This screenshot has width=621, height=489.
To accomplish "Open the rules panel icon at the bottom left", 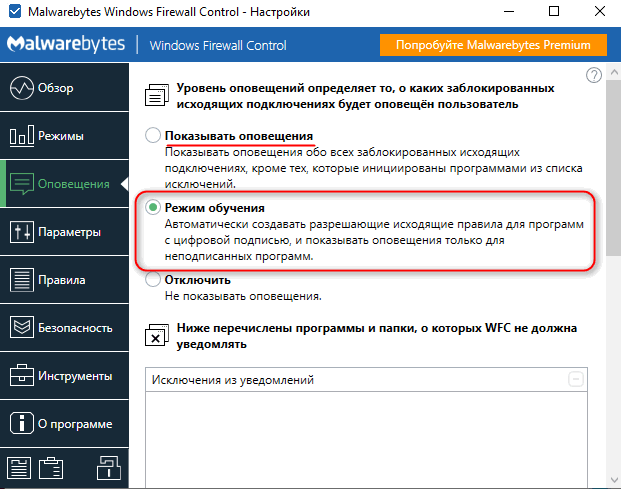I will [x=19, y=468].
